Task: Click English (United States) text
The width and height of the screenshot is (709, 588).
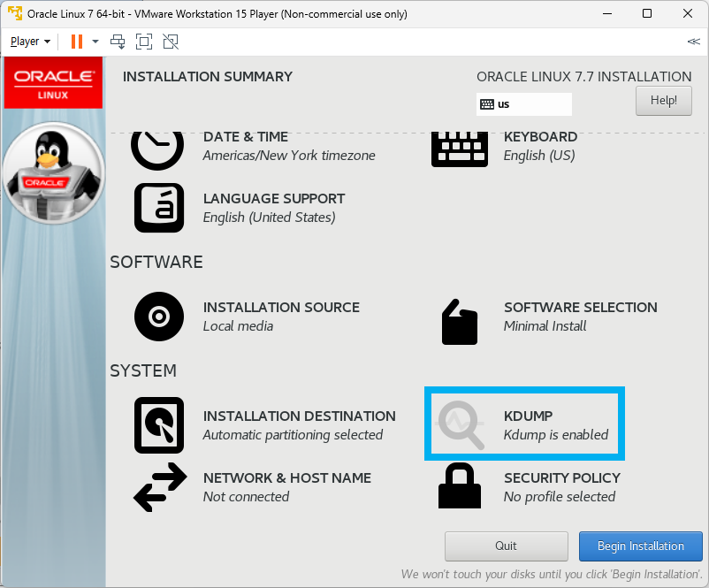Action: click(269, 218)
